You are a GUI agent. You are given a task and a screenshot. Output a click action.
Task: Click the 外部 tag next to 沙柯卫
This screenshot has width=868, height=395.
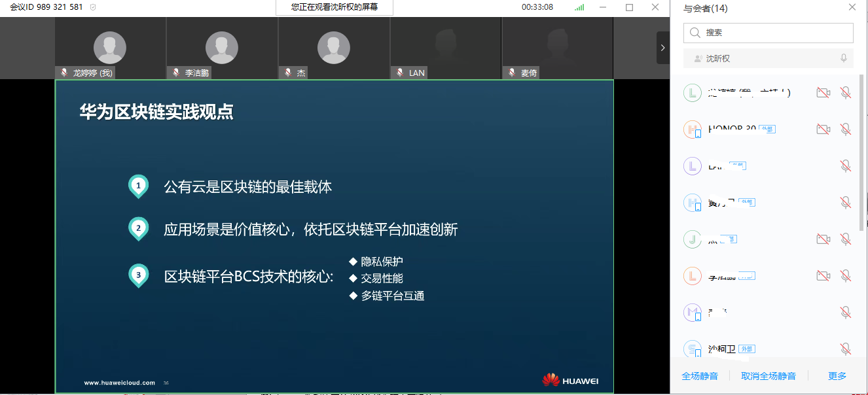pyautogui.click(x=747, y=349)
